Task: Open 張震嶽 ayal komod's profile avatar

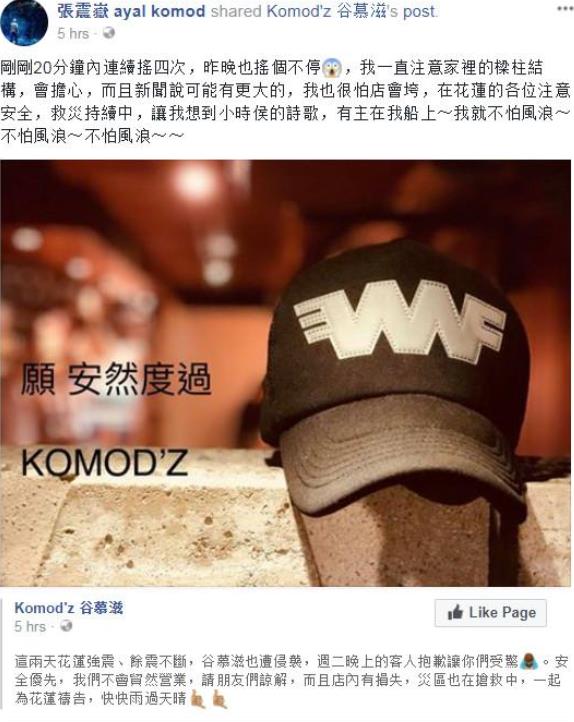Action: pos(24,23)
